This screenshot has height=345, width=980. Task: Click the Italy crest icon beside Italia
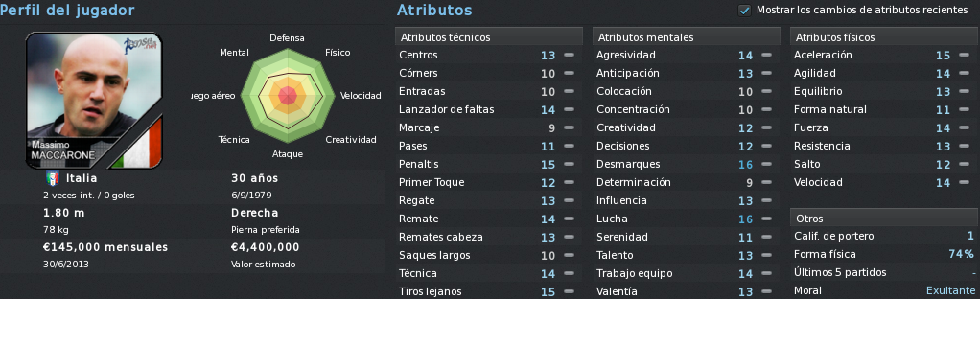(53, 179)
